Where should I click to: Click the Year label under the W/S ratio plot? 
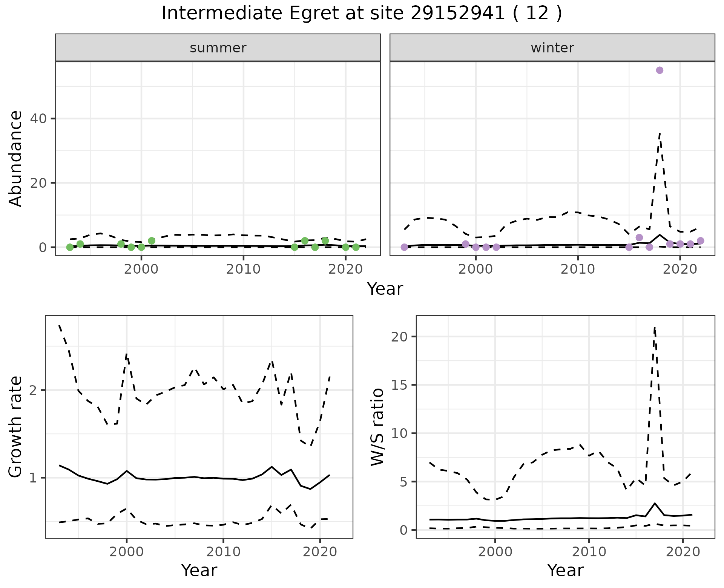click(565, 570)
